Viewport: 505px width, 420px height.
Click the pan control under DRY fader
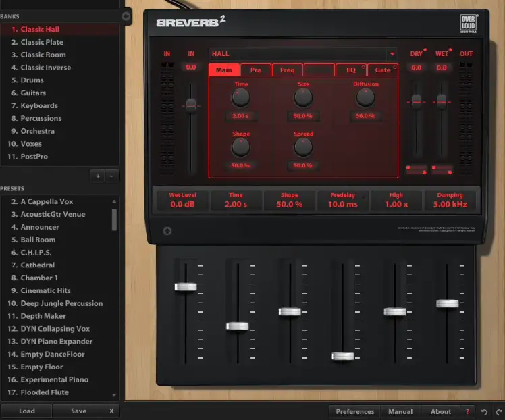(417, 169)
